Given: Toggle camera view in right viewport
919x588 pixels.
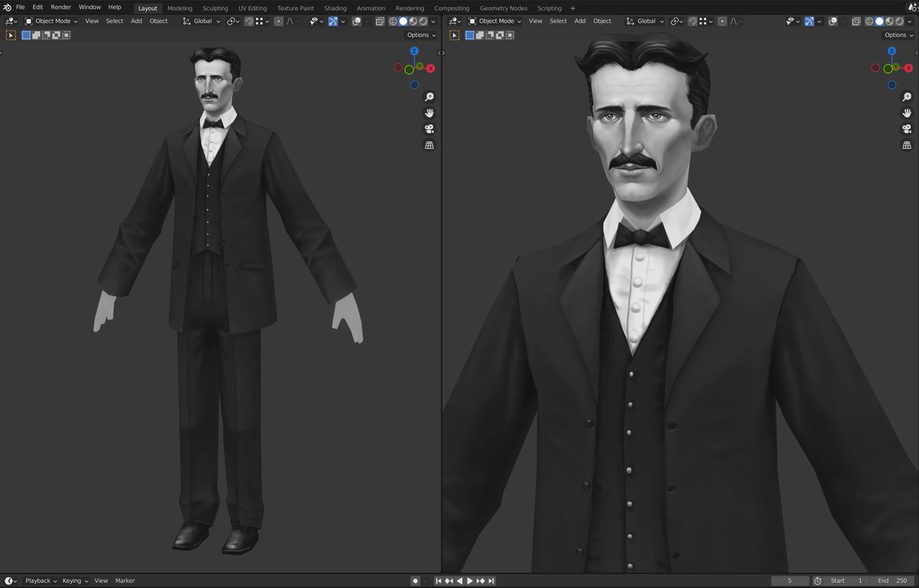Looking at the screenshot, I should (907, 129).
